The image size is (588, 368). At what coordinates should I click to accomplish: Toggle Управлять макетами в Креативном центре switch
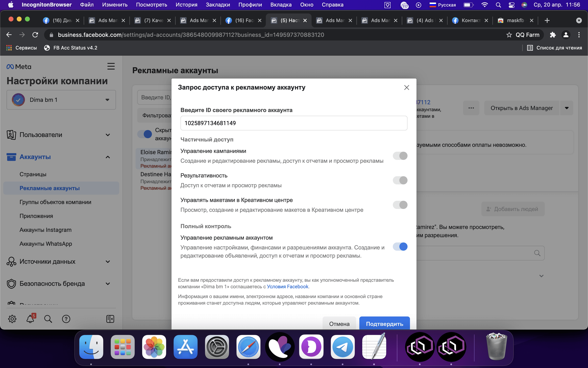(x=400, y=205)
